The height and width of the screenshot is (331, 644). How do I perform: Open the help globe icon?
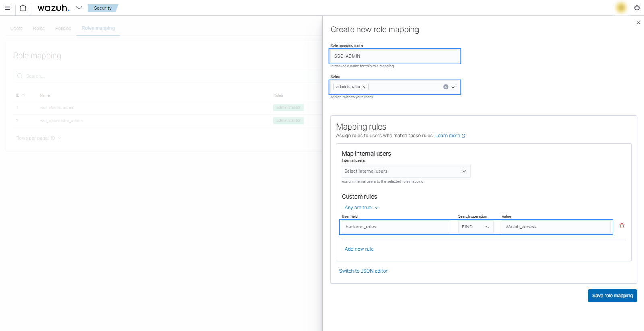tap(637, 8)
